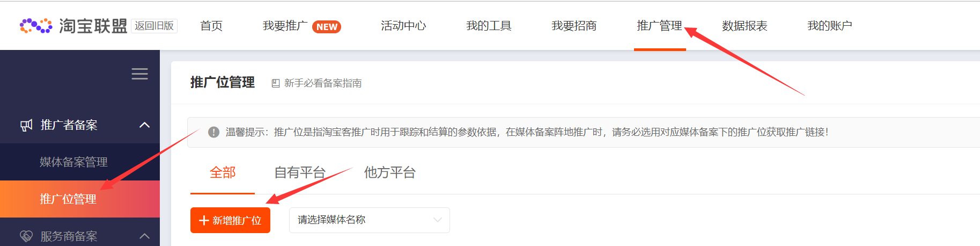The width and height of the screenshot is (980, 246).
Task: Click the Taobao Alliance logo icon
Action: pos(36,26)
